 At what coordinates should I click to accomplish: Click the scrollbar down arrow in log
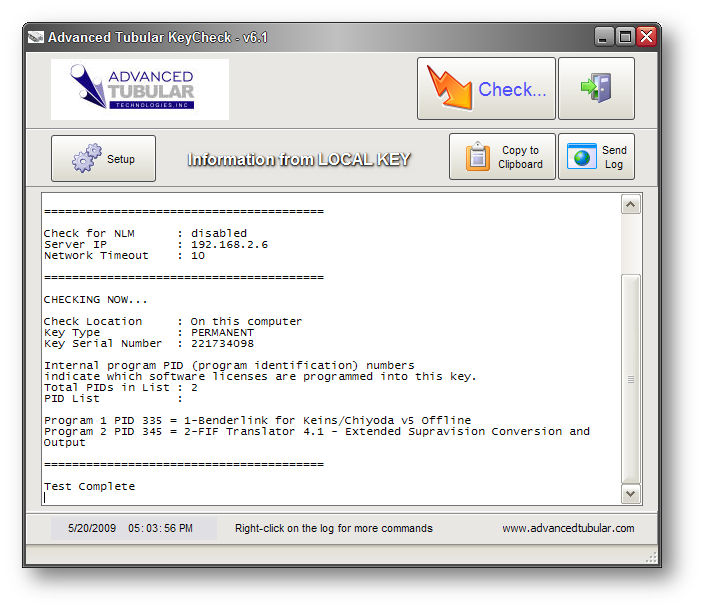pyautogui.click(x=631, y=494)
